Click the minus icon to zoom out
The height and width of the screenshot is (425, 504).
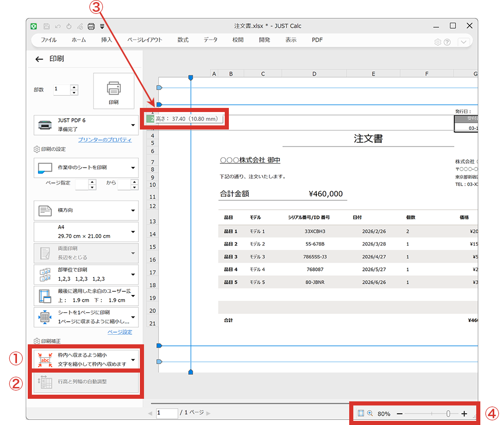400,414
